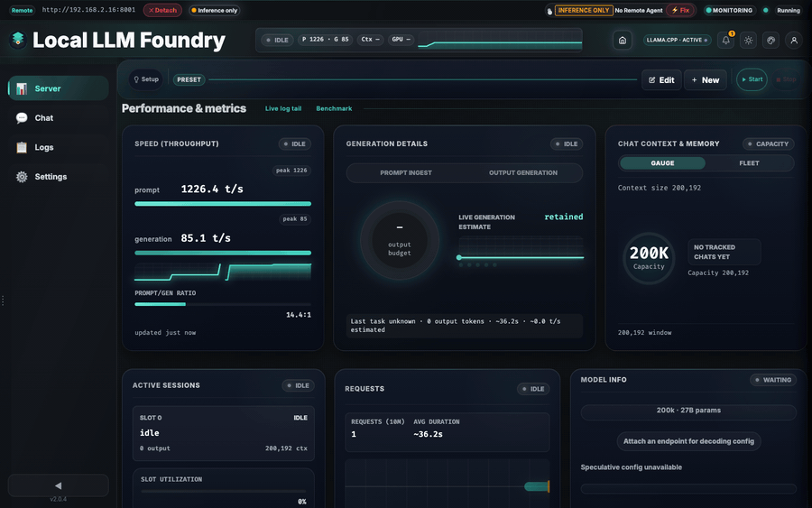The image size is (812, 508).
Task: Click the hand icon beside INFERENCE ONLY
Action: click(x=549, y=11)
